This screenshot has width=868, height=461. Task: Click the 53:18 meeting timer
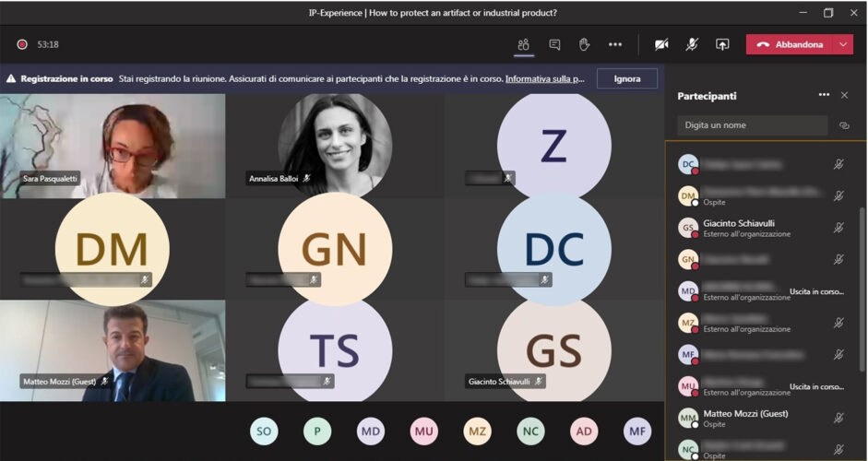point(48,44)
